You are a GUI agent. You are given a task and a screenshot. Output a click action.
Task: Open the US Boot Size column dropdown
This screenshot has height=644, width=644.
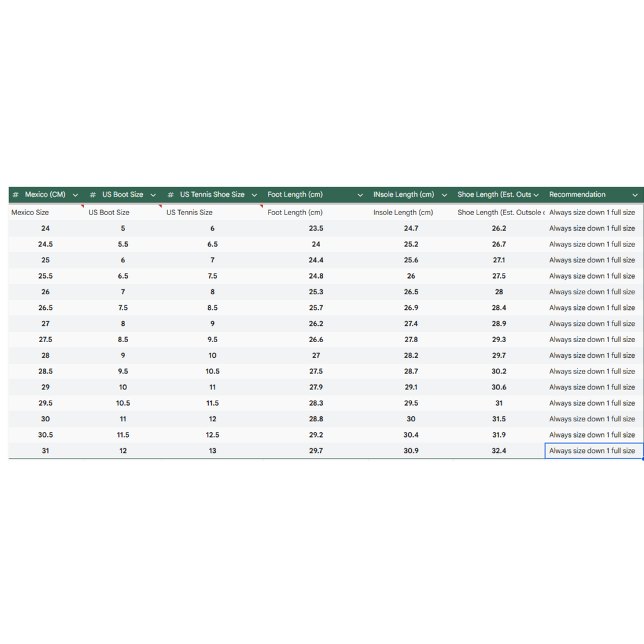pyautogui.click(x=153, y=195)
